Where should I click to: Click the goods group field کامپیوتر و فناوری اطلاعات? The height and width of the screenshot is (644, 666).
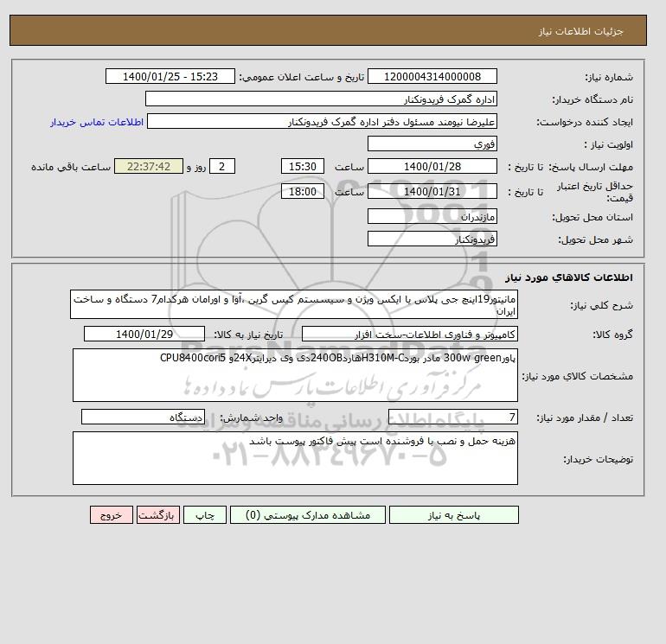[x=409, y=334]
